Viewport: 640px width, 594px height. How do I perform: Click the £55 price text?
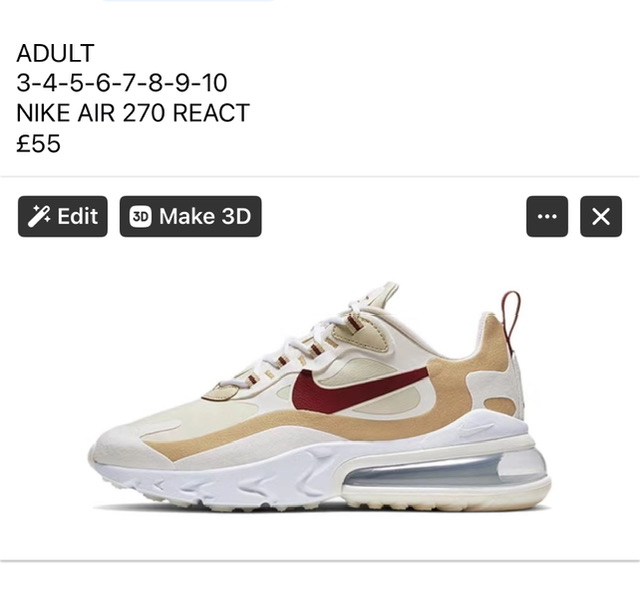pos(38,144)
